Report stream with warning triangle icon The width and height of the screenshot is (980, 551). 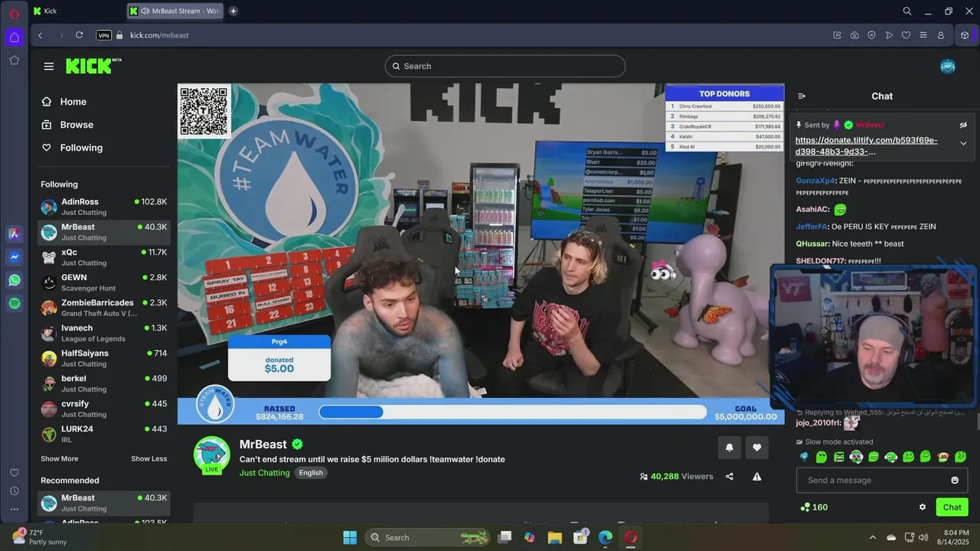click(x=756, y=476)
